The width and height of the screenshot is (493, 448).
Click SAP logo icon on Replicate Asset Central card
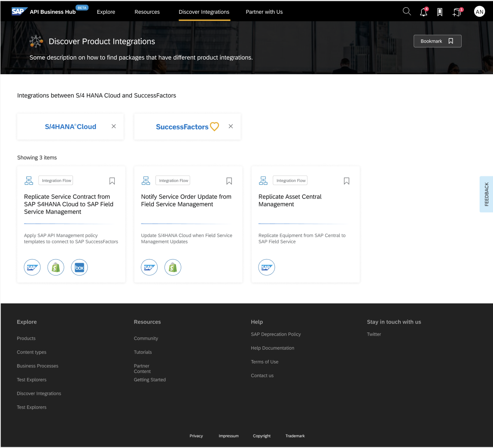tap(266, 268)
